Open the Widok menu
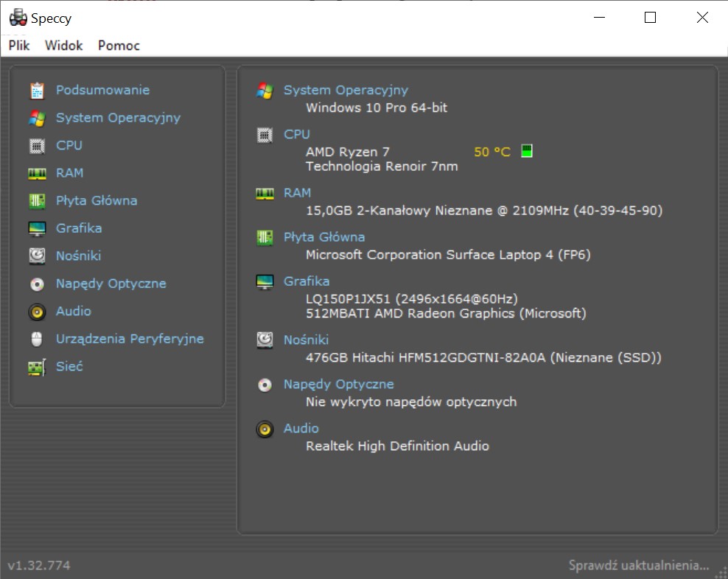This screenshot has width=728, height=579. [x=63, y=46]
